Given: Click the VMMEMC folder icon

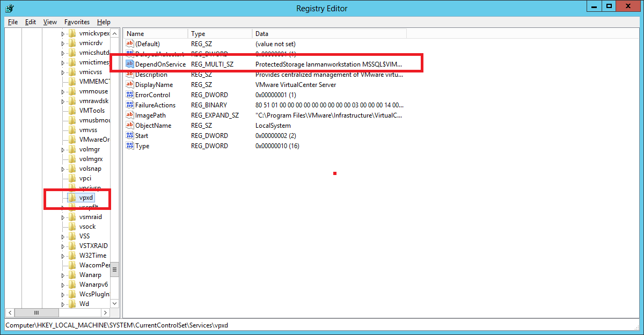Looking at the screenshot, I should (72, 82).
